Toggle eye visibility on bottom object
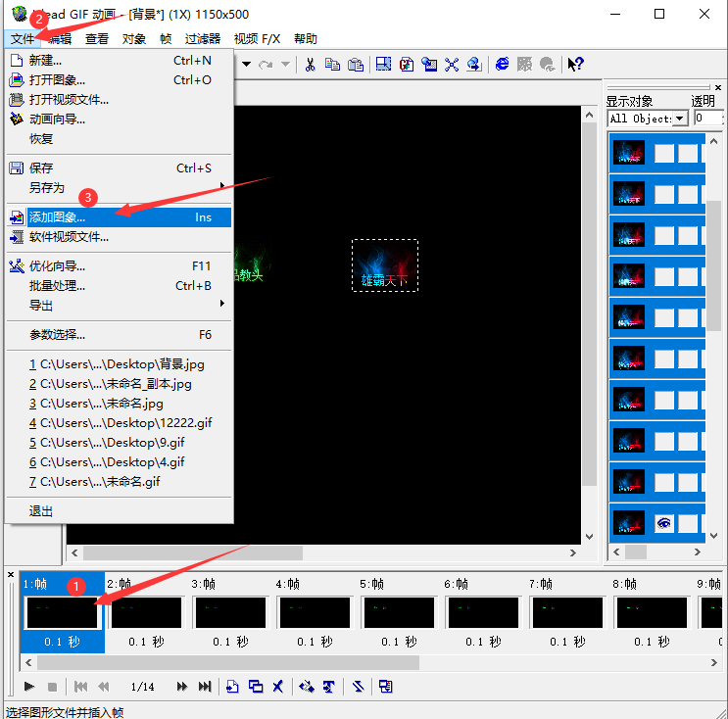The height and width of the screenshot is (719, 728). [x=664, y=523]
